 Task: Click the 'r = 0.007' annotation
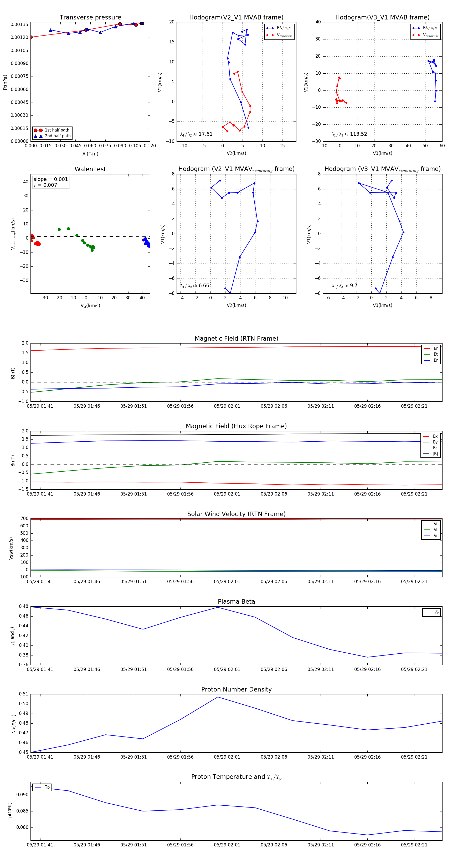(45, 185)
